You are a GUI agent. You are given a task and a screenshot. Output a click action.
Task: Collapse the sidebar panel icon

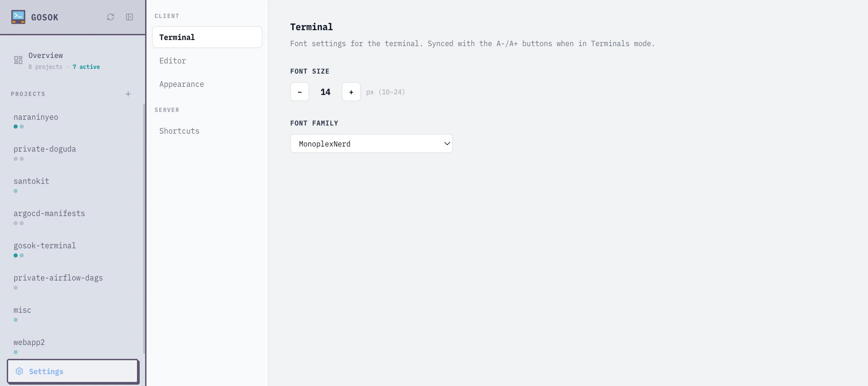pyautogui.click(x=130, y=17)
